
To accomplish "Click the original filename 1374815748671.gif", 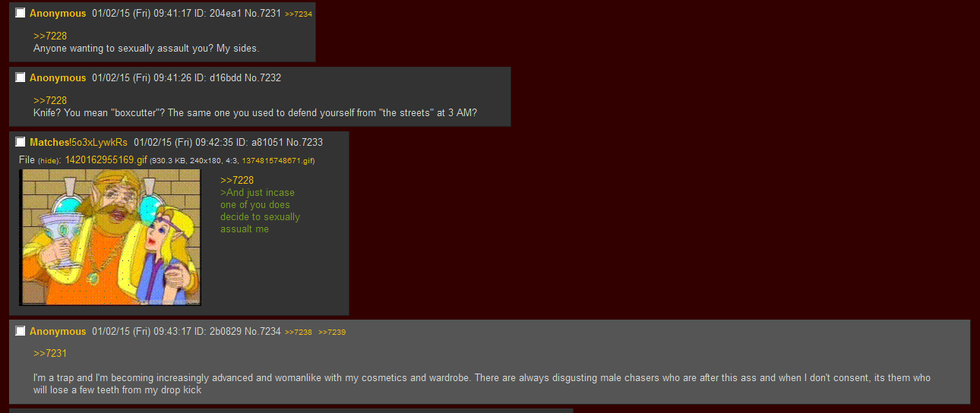I will pos(277,160).
